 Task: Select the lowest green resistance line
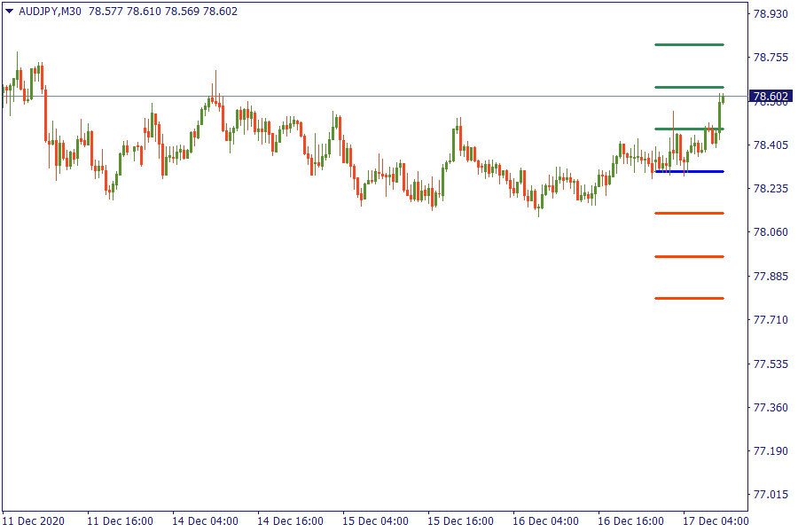(689, 129)
